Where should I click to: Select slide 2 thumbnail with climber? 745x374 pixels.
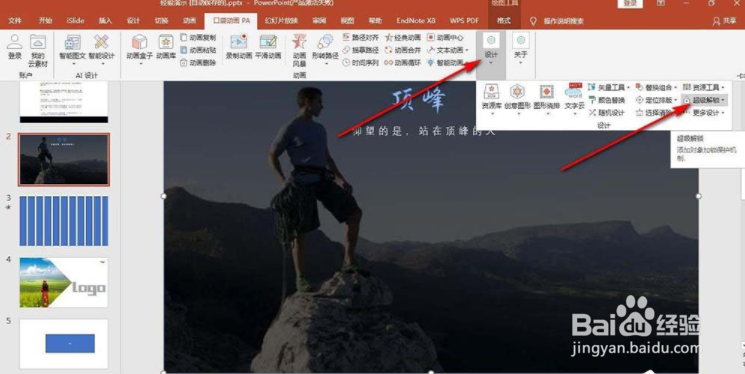(64, 159)
